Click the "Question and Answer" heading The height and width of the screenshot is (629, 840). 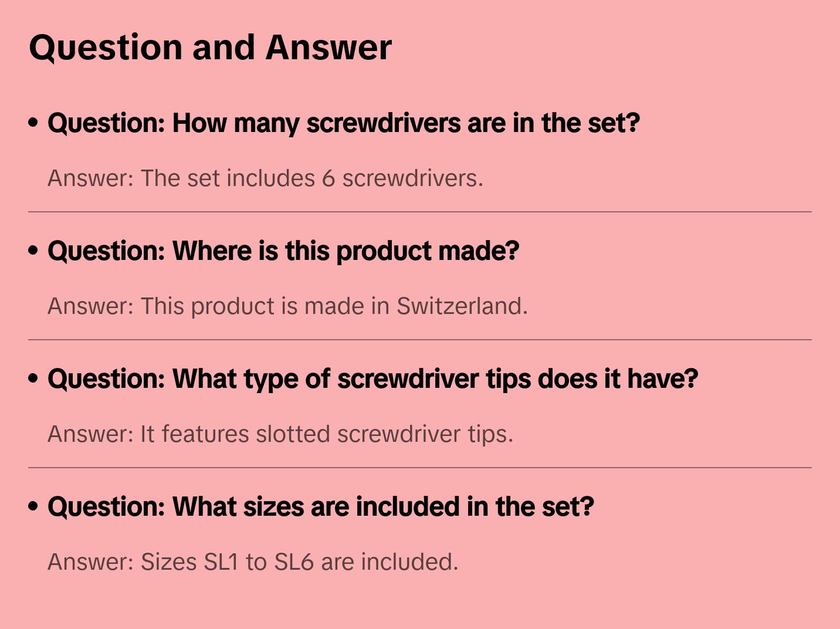point(210,48)
